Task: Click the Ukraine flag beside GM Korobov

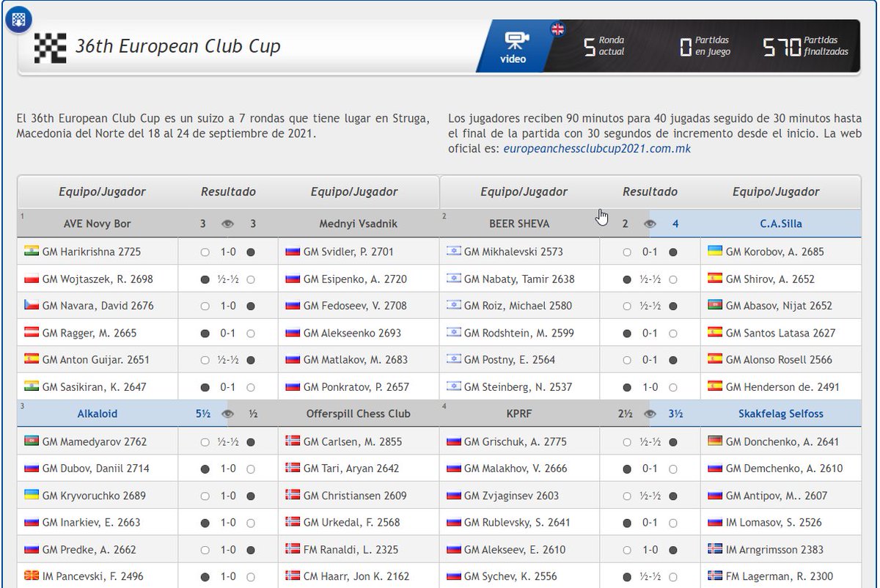Action: [714, 251]
